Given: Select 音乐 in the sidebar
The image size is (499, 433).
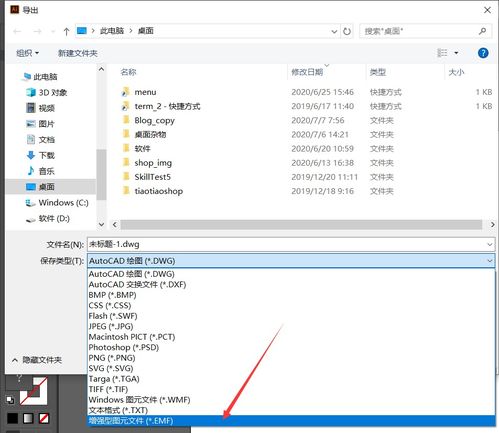Looking at the screenshot, I should 41,171.
